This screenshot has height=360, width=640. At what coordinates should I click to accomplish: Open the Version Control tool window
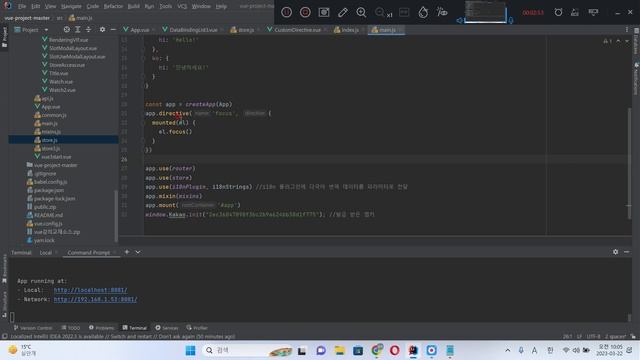33,328
